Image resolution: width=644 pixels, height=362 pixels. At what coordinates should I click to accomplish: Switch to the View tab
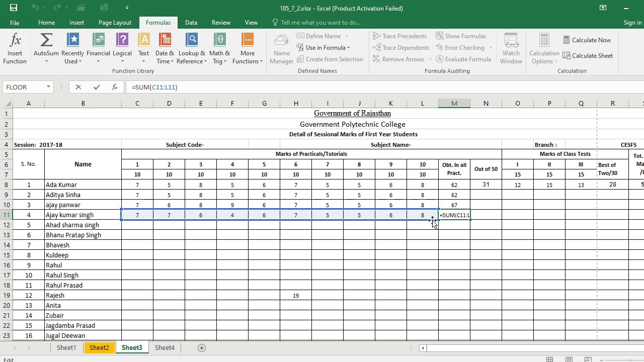coord(251,23)
